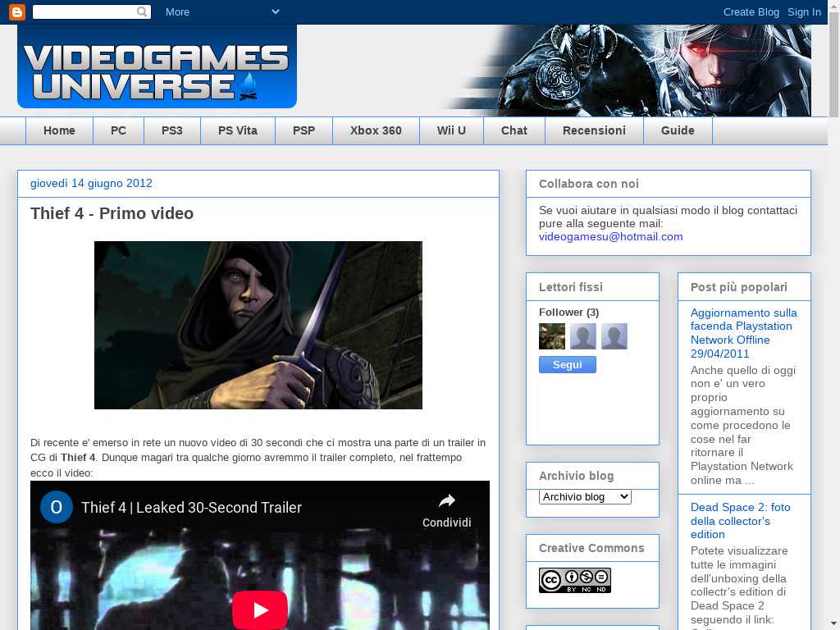
Task: Click the first follower avatar with game image
Action: (552, 336)
